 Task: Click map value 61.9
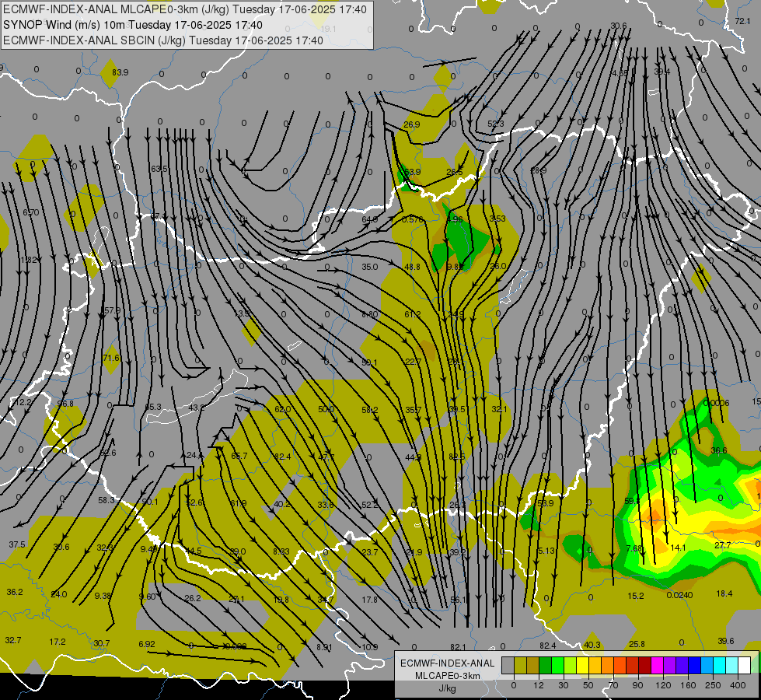tap(239, 503)
